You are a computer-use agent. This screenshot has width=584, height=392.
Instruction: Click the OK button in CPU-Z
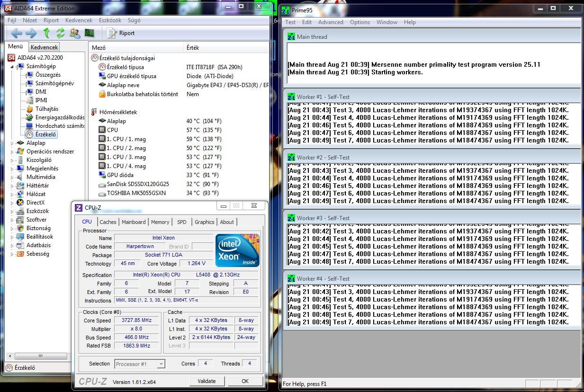(x=245, y=381)
